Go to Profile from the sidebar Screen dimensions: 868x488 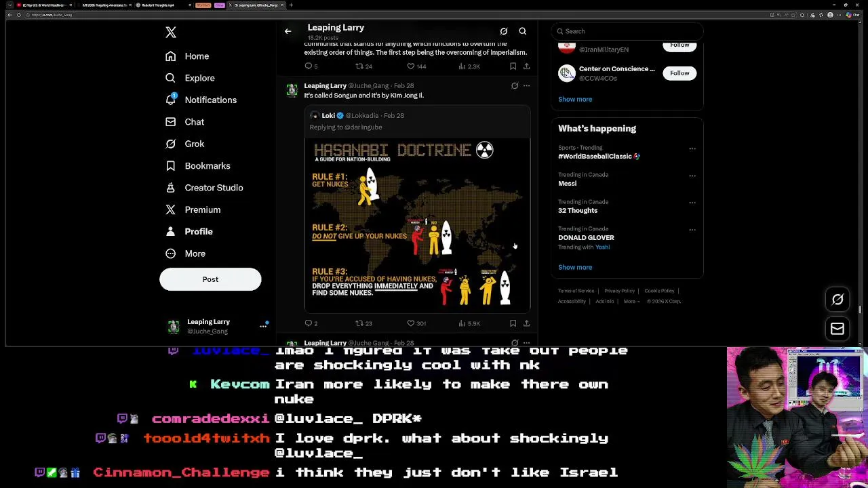pyautogui.click(x=189, y=232)
